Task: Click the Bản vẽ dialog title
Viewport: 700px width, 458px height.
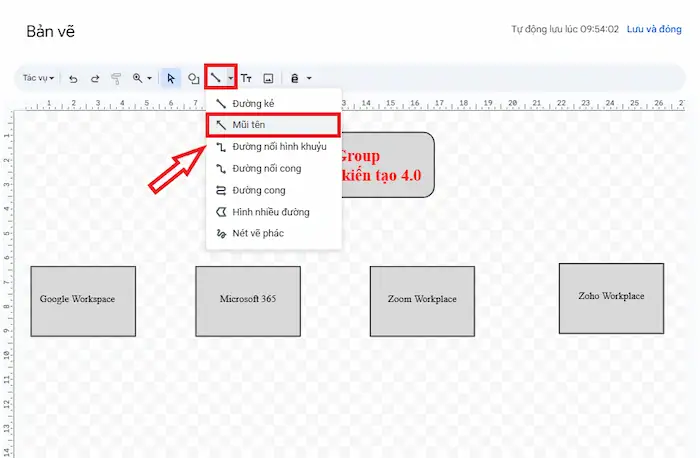Action: pos(50,31)
